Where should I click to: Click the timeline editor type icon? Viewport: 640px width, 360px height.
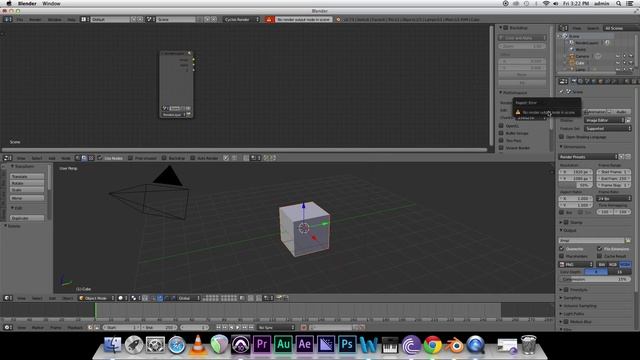[8, 327]
